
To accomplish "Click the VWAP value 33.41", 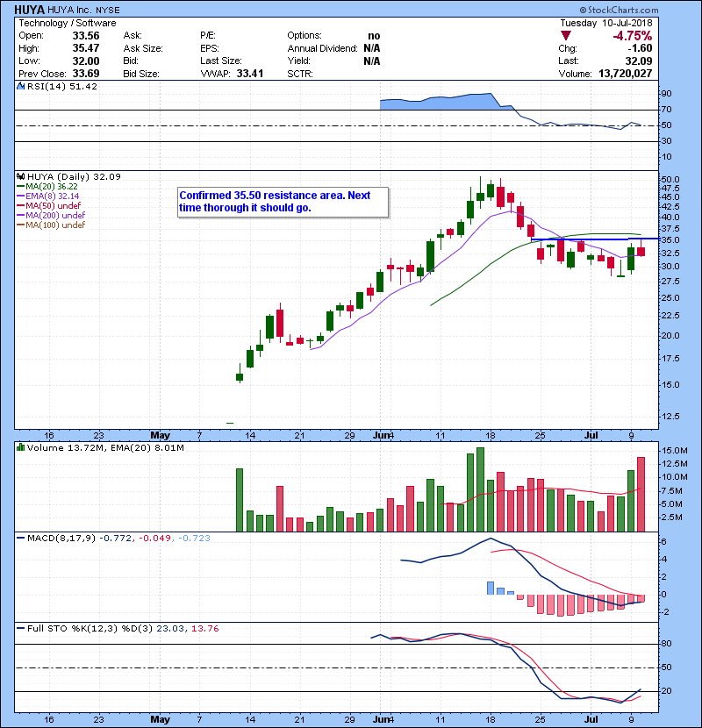I will (250, 74).
